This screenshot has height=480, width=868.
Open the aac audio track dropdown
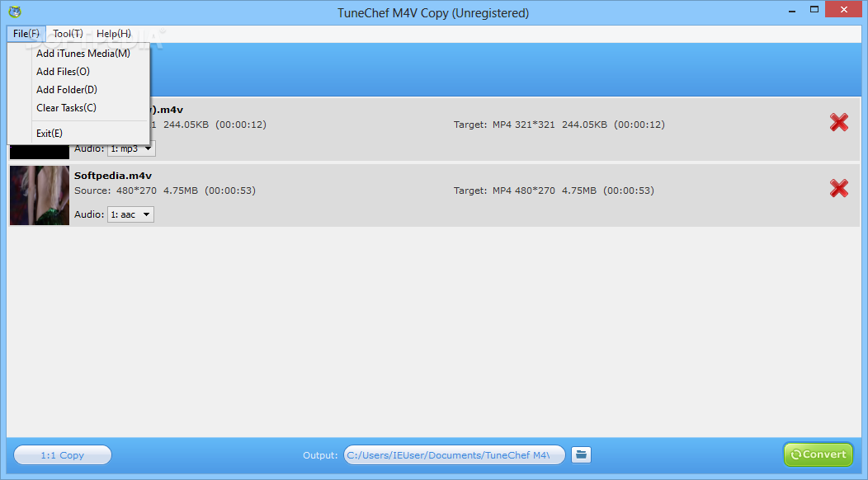click(130, 214)
